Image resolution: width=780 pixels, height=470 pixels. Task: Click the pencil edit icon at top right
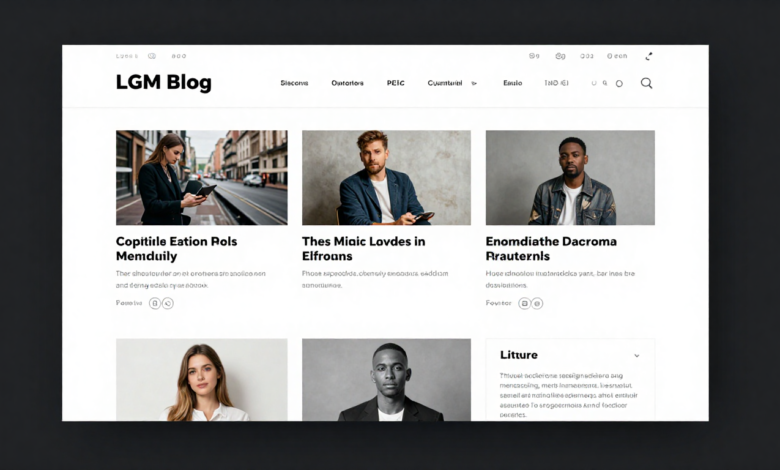click(x=649, y=56)
